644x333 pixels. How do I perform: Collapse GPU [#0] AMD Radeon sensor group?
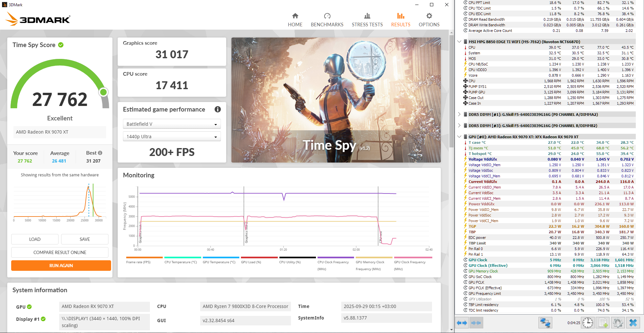459,137
